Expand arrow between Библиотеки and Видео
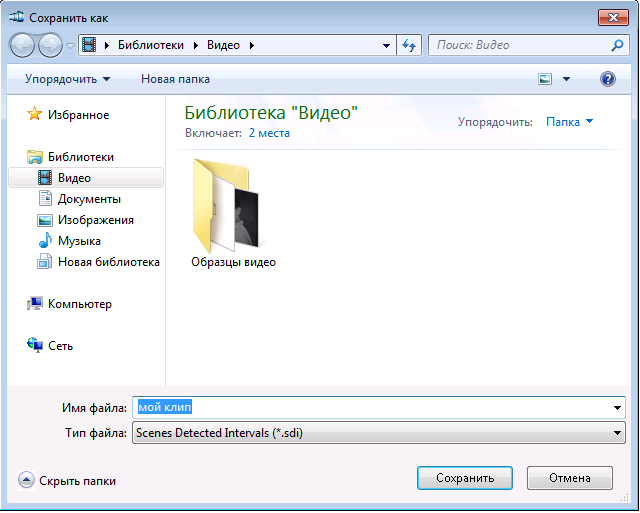Image resolution: width=640 pixels, height=513 pixels. coord(196,45)
